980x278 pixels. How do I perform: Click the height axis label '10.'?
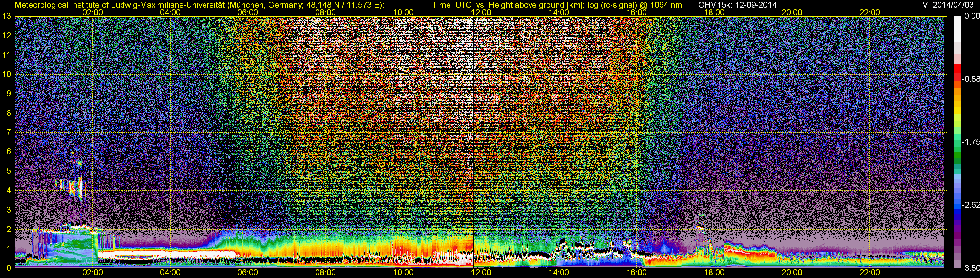pyautogui.click(x=7, y=74)
